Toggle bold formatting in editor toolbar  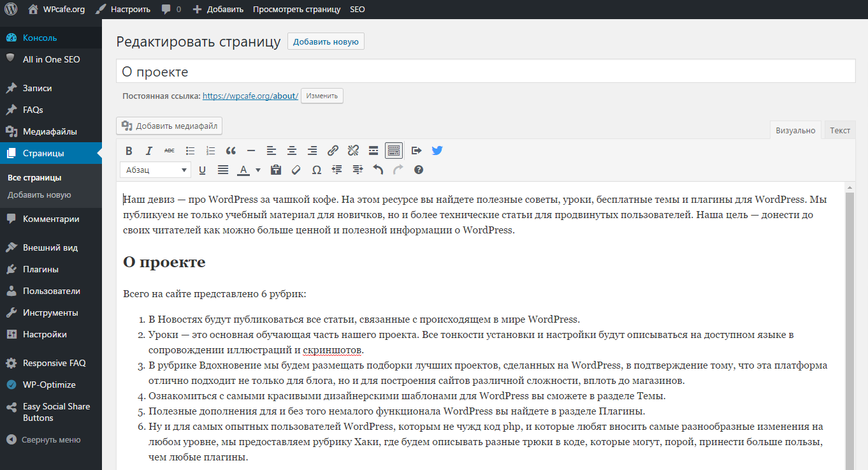coord(129,151)
